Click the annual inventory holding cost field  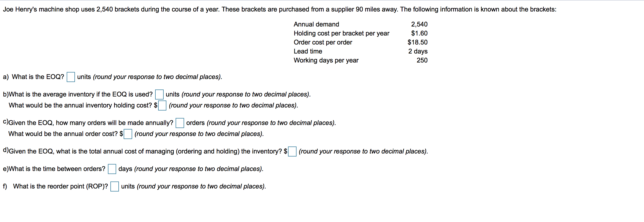(x=162, y=105)
